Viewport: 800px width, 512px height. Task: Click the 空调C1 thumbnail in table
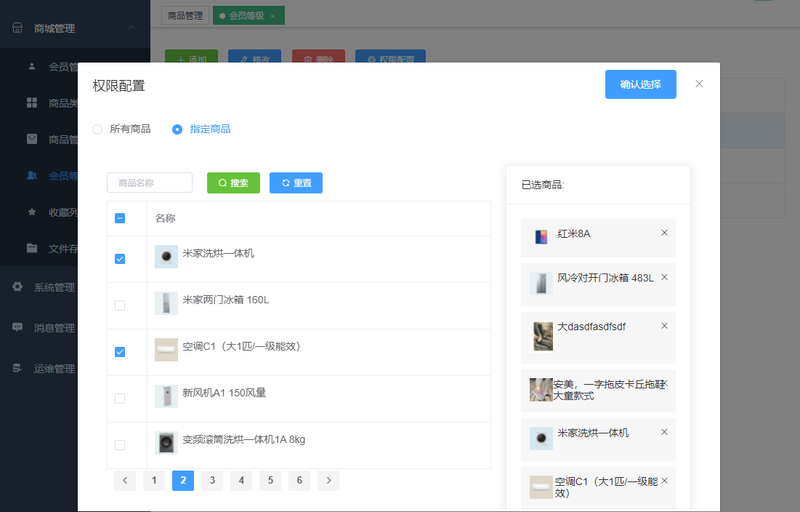[x=166, y=349]
